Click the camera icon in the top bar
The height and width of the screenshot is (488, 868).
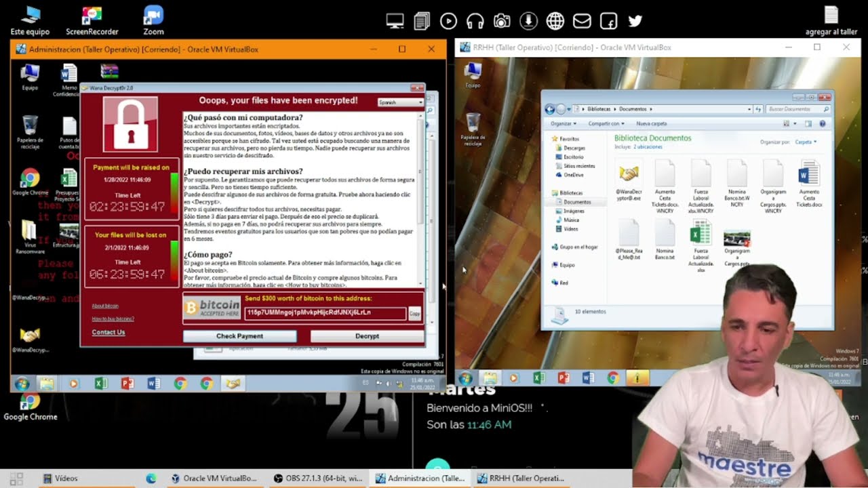502,21
